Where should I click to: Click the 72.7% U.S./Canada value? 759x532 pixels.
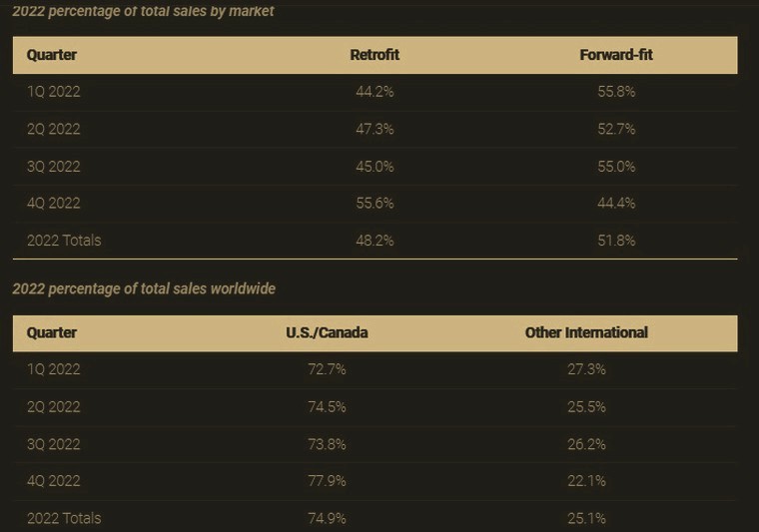[x=327, y=369]
